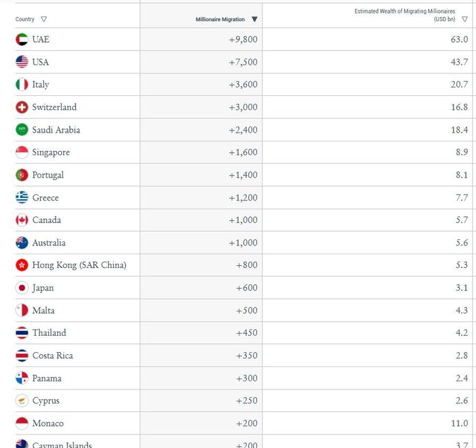Click the Canada flag icon
The height and width of the screenshot is (448, 476).
22,220
